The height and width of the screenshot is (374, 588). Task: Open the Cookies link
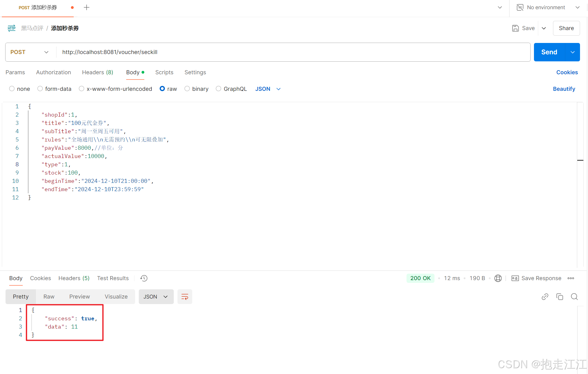point(567,72)
